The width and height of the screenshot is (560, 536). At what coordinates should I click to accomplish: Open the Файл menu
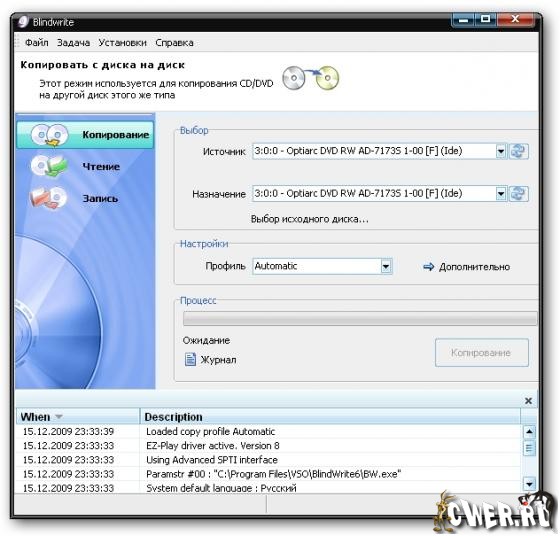click(36, 42)
